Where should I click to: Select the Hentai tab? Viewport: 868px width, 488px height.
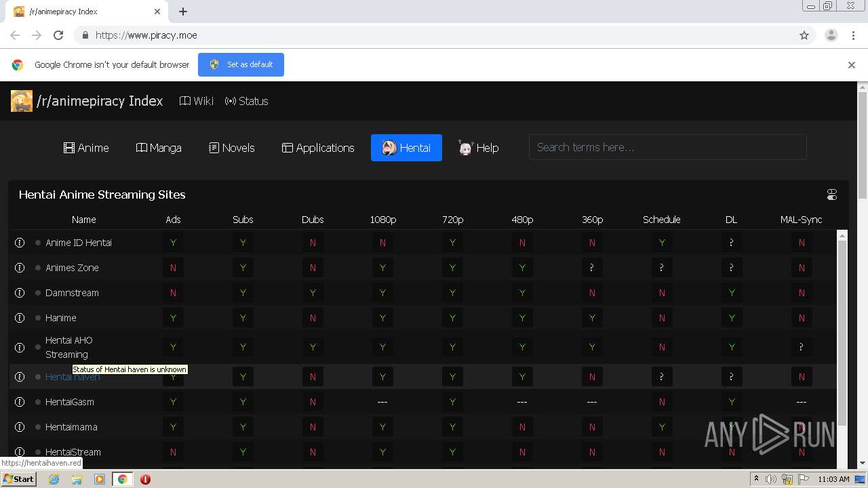click(x=406, y=148)
